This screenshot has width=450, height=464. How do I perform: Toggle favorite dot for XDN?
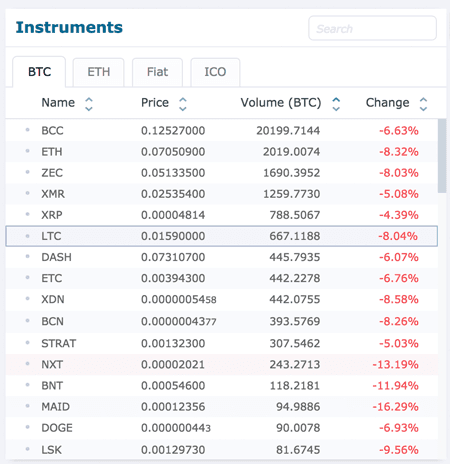[28, 299]
